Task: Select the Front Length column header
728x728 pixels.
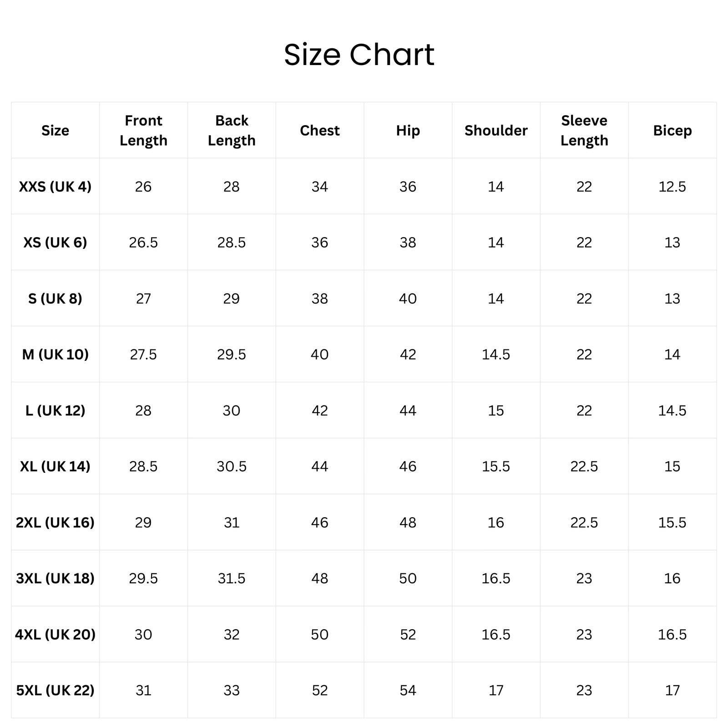Action: coord(143,131)
